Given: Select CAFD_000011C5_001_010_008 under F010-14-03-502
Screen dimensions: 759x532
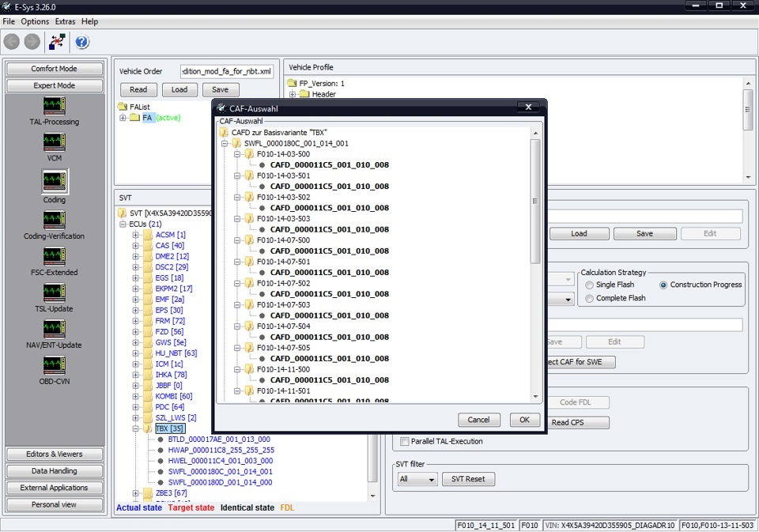Looking at the screenshot, I should coord(329,208).
